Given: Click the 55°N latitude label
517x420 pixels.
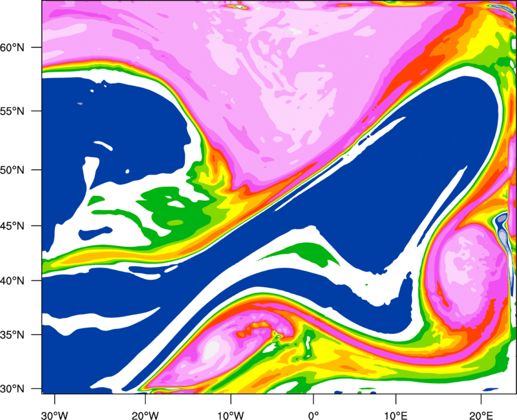Looking at the screenshot, I should [12, 111].
